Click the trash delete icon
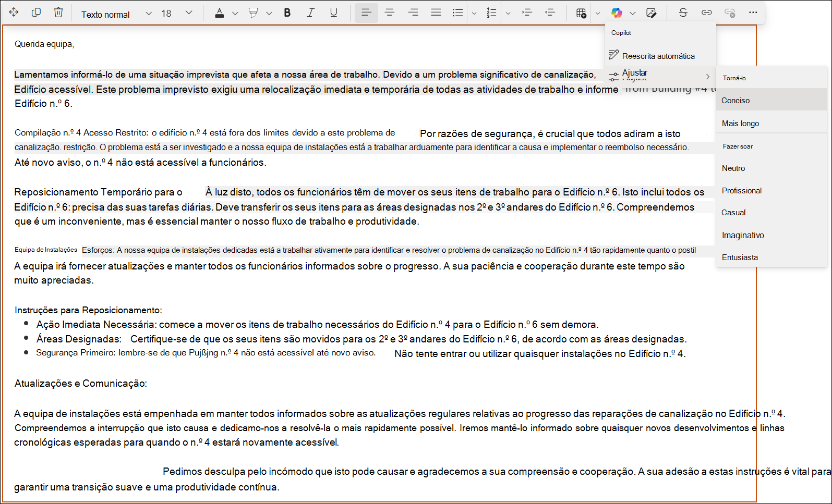Viewport: 832px width, 504px height. click(58, 13)
